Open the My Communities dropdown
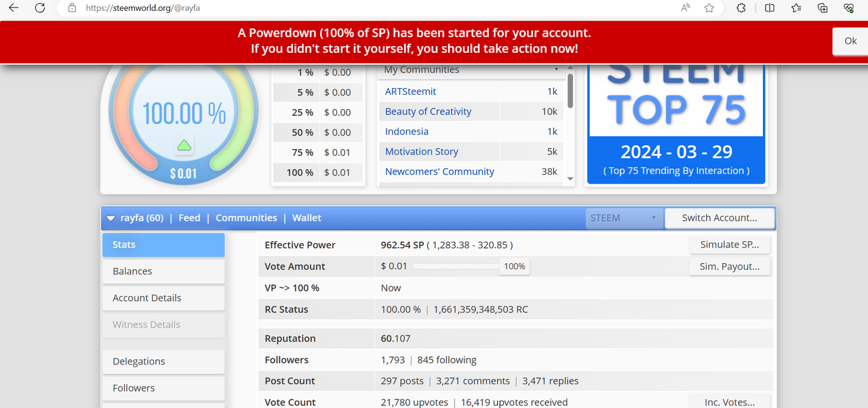868x408 pixels. 471,69
